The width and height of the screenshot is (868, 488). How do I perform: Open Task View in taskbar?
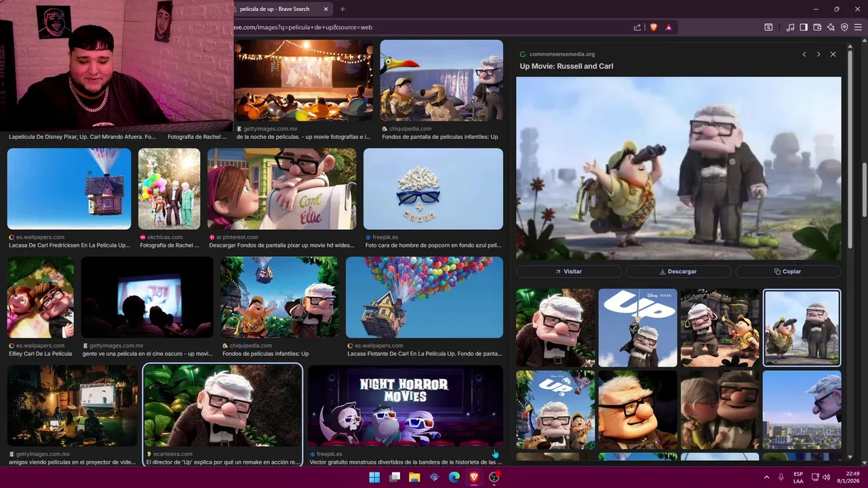tap(395, 477)
